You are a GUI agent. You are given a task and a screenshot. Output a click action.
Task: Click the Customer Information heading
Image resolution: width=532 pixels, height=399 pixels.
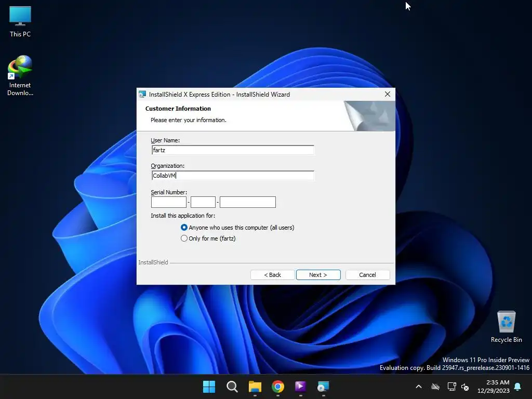click(x=178, y=109)
